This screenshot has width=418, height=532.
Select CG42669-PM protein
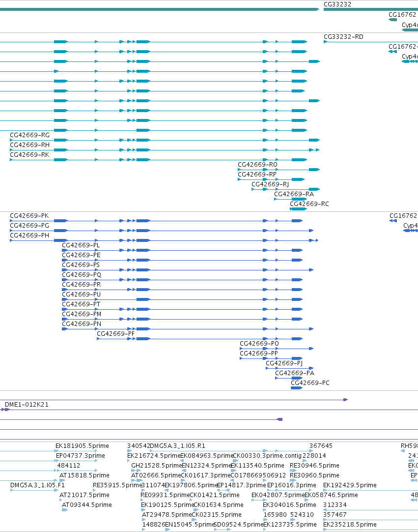[82, 314]
